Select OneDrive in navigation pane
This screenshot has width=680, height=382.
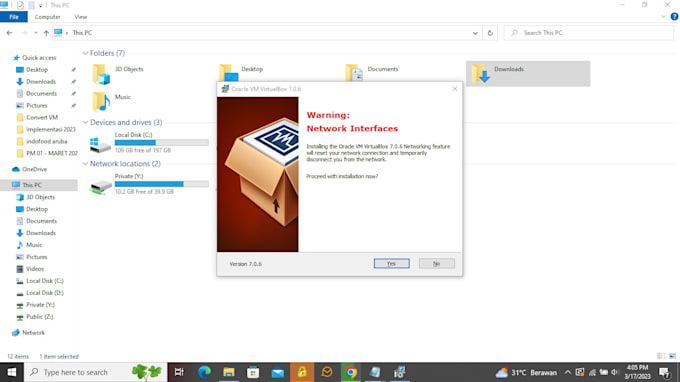34,169
